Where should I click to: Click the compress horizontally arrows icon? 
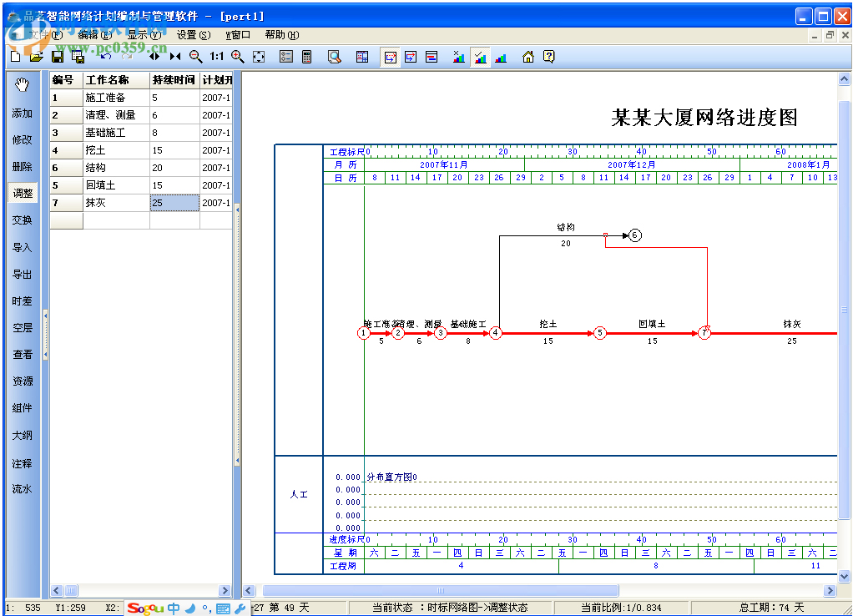pos(175,56)
